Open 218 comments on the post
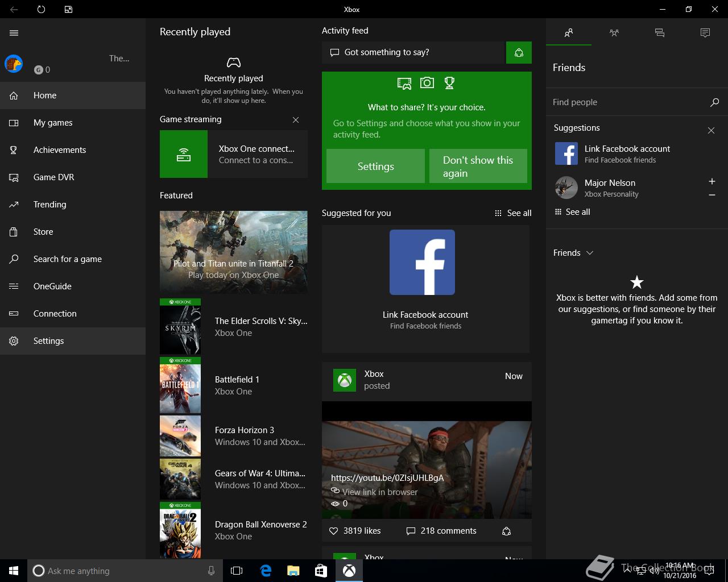728x582 pixels. coord(441,531)
